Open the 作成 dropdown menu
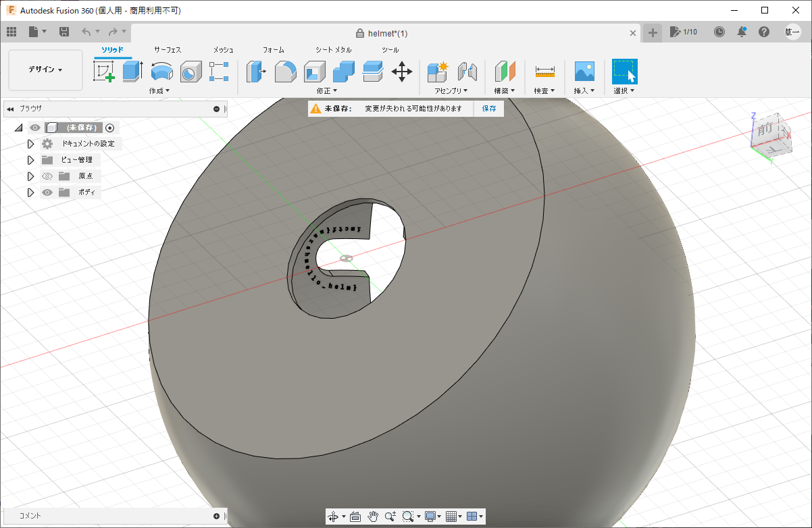Viewport: 812px width, 528px height. [159, 90]
